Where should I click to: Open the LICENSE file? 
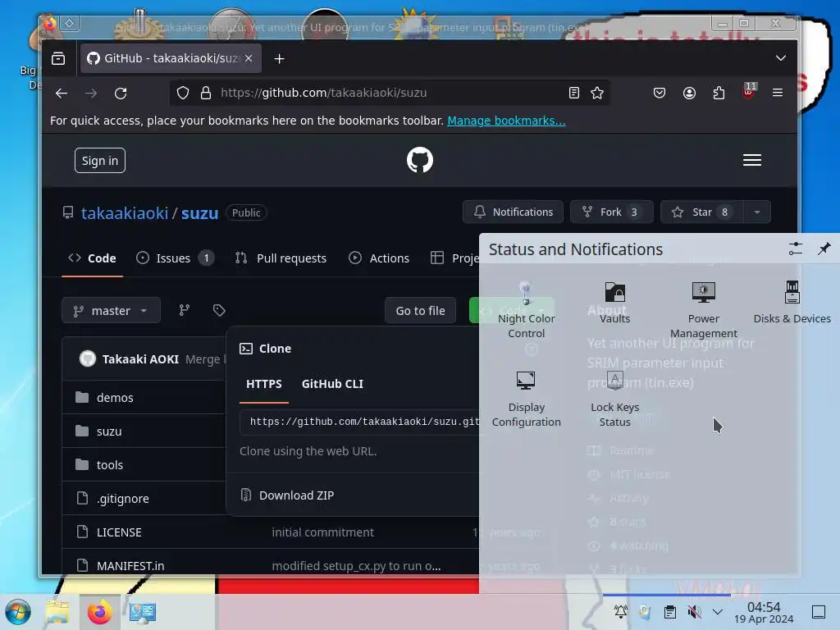pyautogui.click(x=119, y=532)
